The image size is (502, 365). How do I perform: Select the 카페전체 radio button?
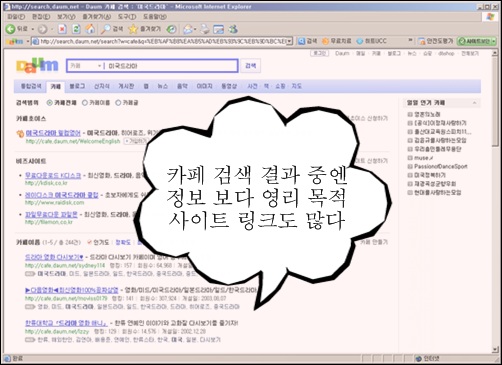pos(50,103)
